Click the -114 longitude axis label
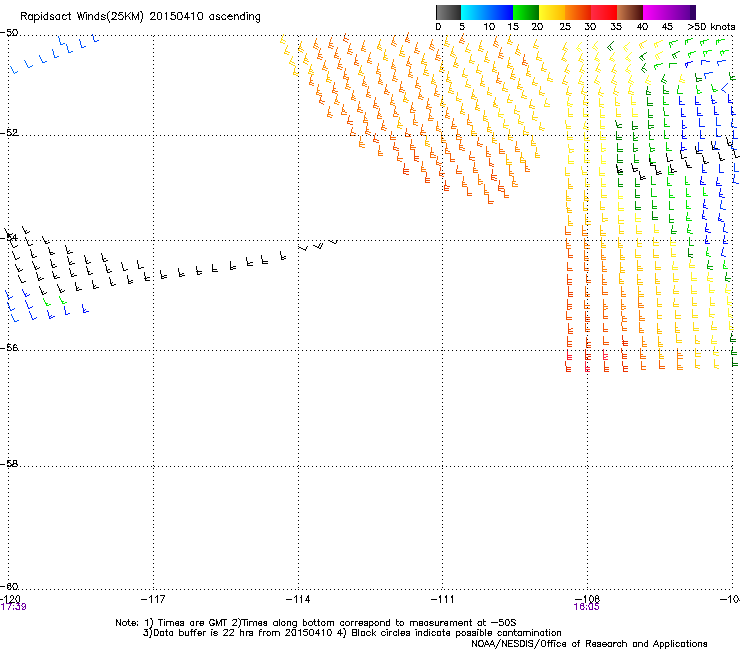The height and width of the screenshot is (650, 740). (x=298, y=599)
